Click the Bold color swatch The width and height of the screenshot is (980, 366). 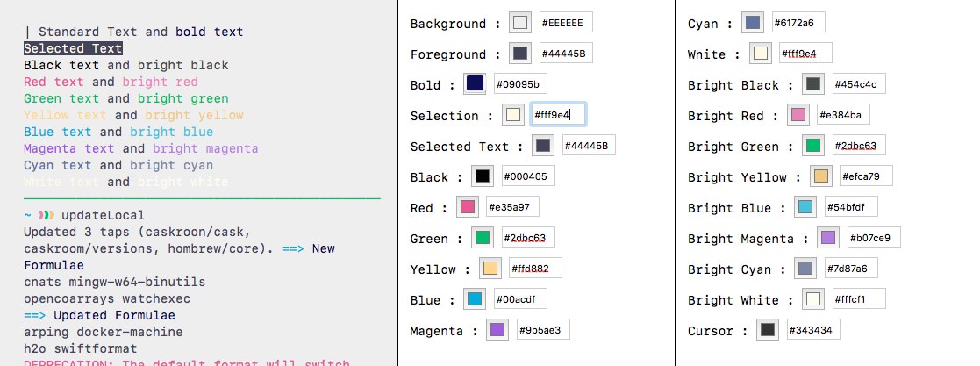pos(476,84)
